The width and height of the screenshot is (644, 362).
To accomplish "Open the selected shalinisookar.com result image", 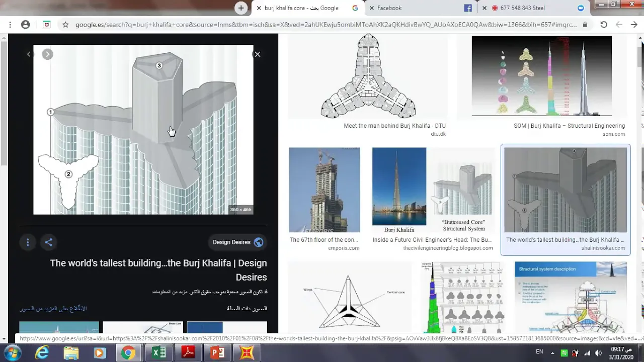I will (566, 190).
